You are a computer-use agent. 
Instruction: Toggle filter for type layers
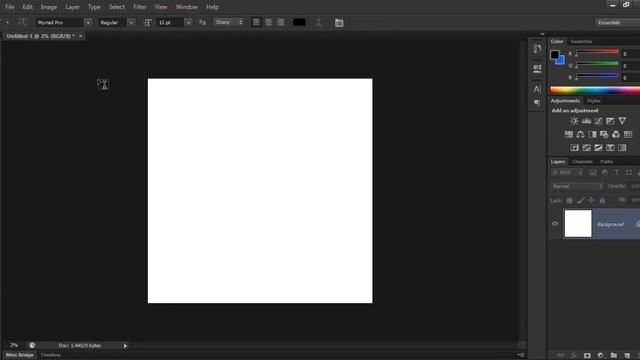tap(617, 173)
